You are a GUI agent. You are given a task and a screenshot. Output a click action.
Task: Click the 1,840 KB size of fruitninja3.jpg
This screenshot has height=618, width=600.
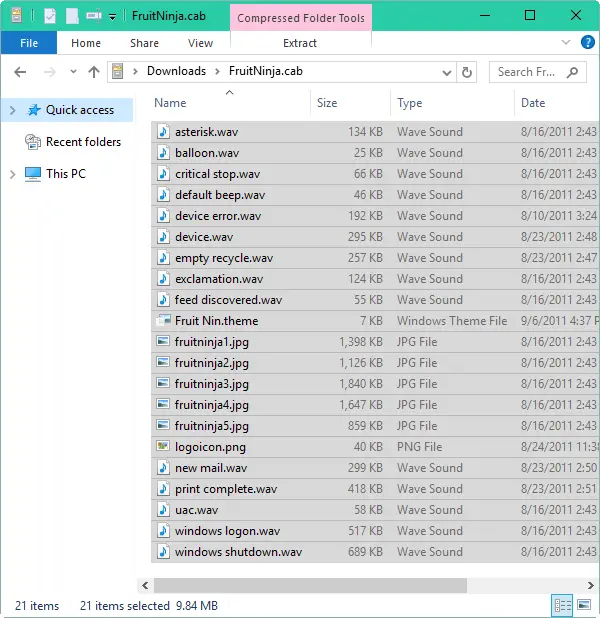(361, 383)
